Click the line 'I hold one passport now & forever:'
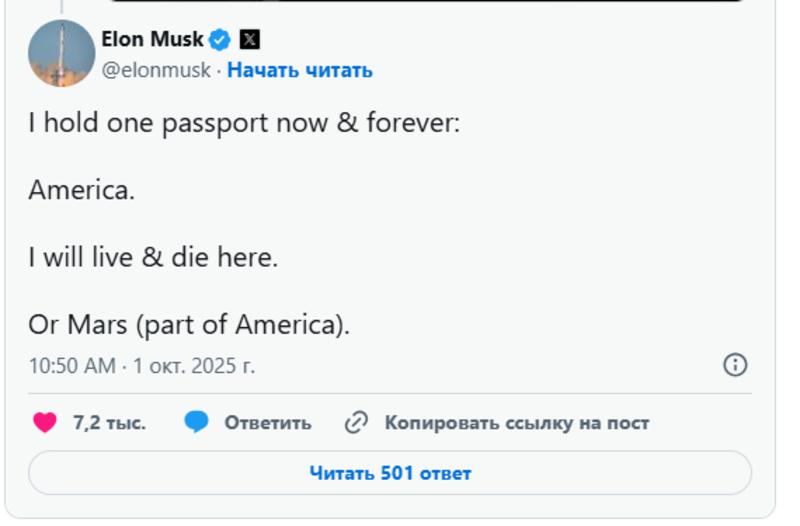800x526 pixels. tap(244, 124)
